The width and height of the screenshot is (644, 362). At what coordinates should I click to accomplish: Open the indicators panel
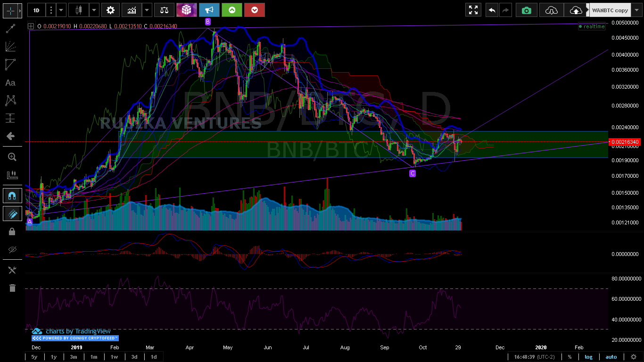click(132, 10)
